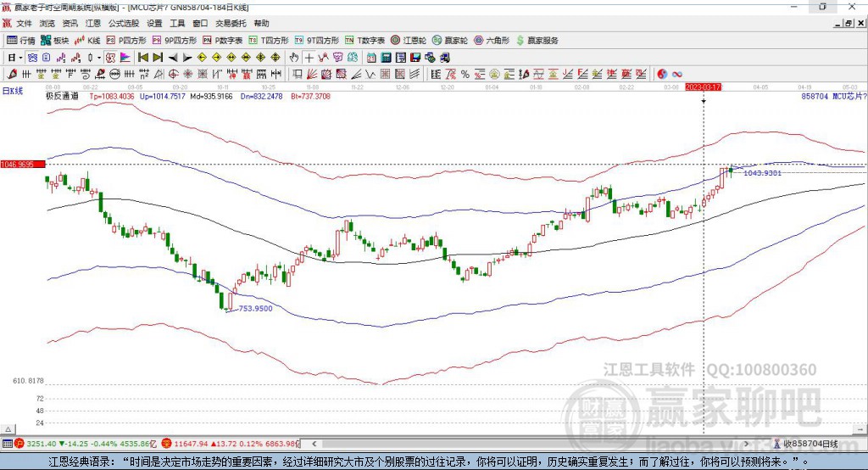Open the P数字表 tool
This screenshot has width=868, height=470.
(x=222, y=41)
